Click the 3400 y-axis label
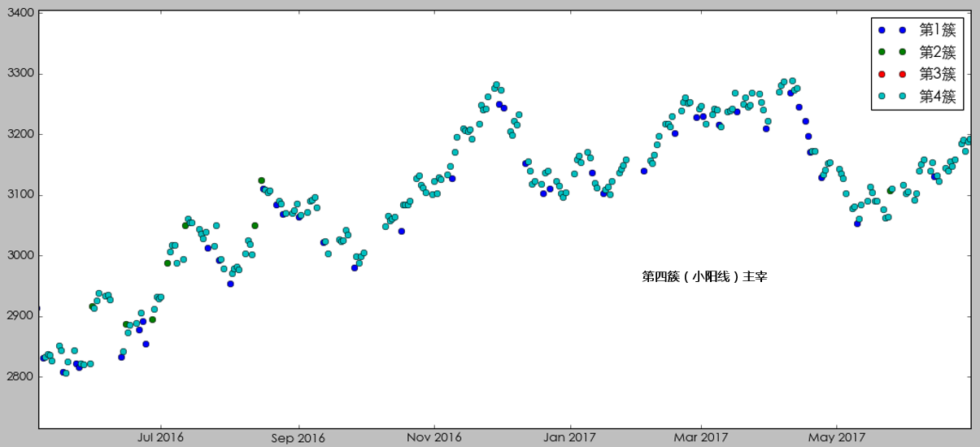This screenshot has height=447, width=980. tap(21, 13)
